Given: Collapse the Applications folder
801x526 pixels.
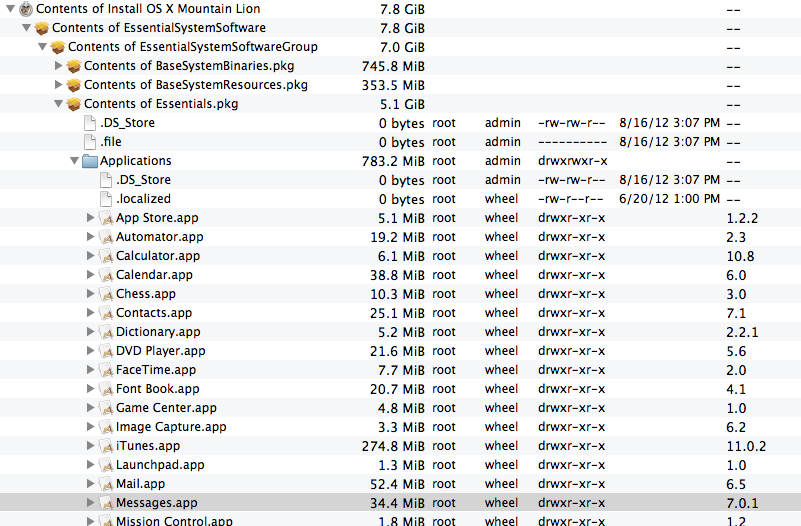Looking at the screenshot, I should coord(74,160).
